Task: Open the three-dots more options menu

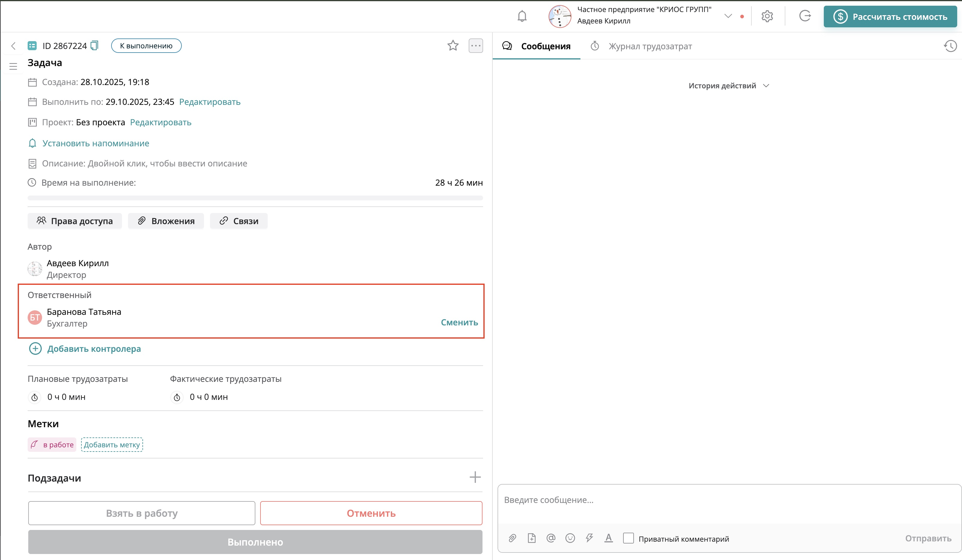Action: tap(476, 46)
